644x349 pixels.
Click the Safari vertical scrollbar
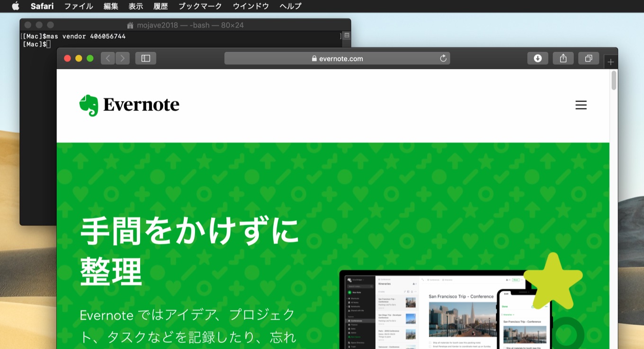(x=614, y=81)
